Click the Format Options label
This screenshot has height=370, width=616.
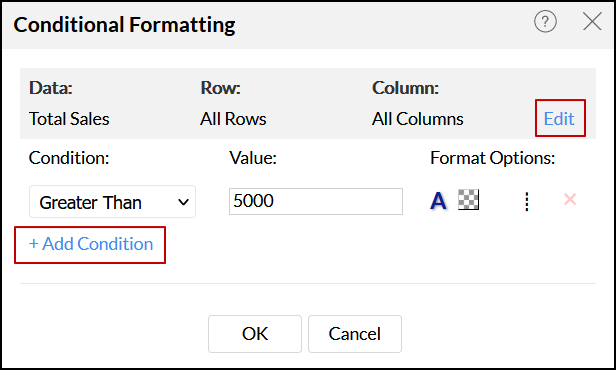click(x=493, y=158)
